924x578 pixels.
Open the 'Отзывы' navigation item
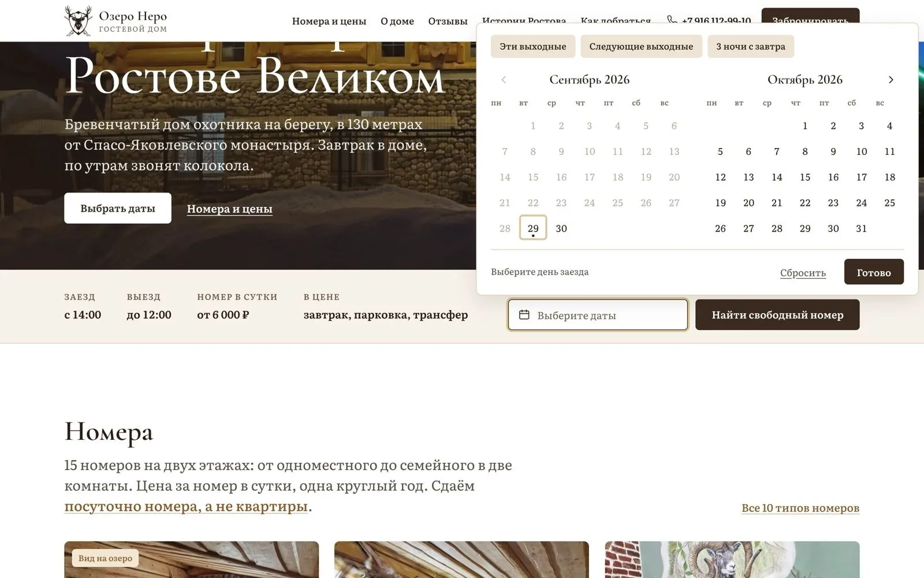pyautogui.click(x=448, y=21)
